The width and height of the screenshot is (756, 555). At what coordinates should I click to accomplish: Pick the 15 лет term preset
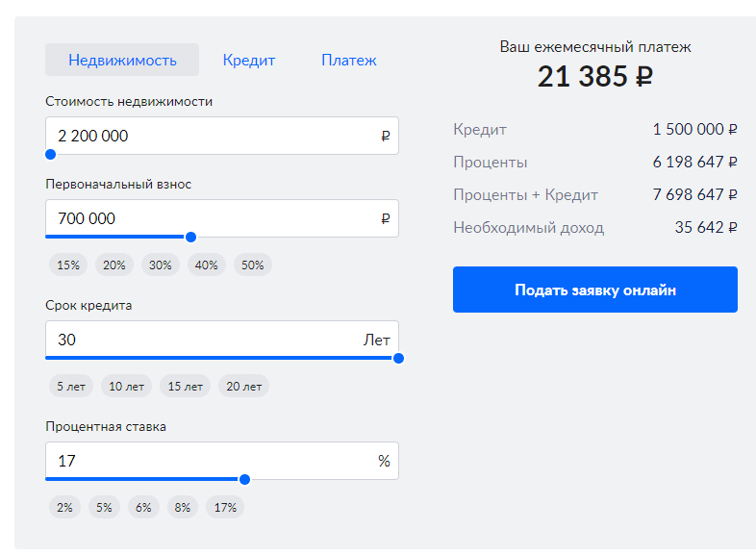point(186,387)
